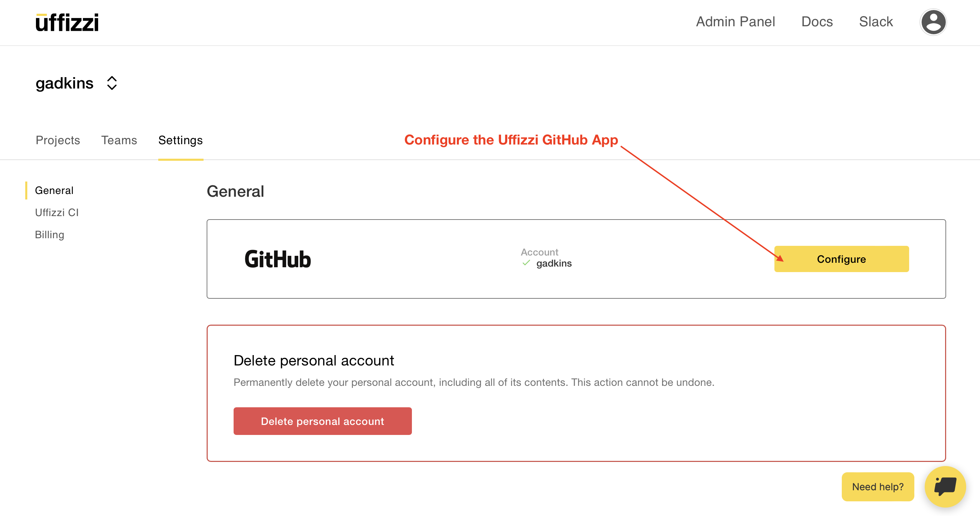Click the gadkins account name heading
This screenshot has width=980, height=520.
(x=65, y=83)
